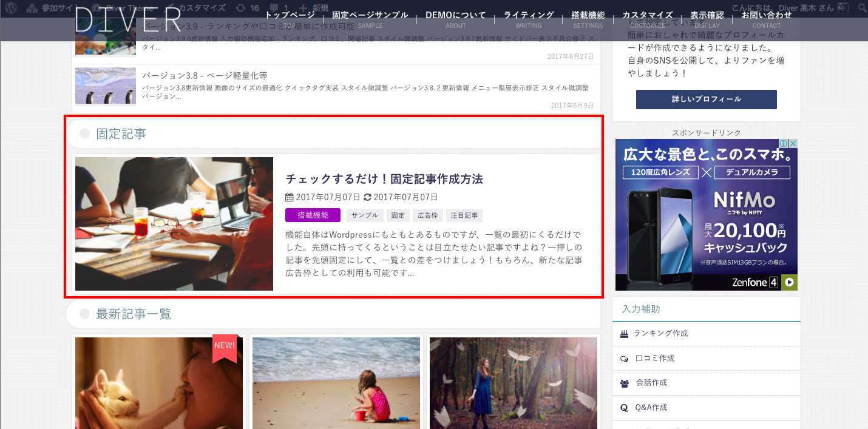
Task: Open article チェックするだけ！固定記事作成方法
Action: pos(384,179)
